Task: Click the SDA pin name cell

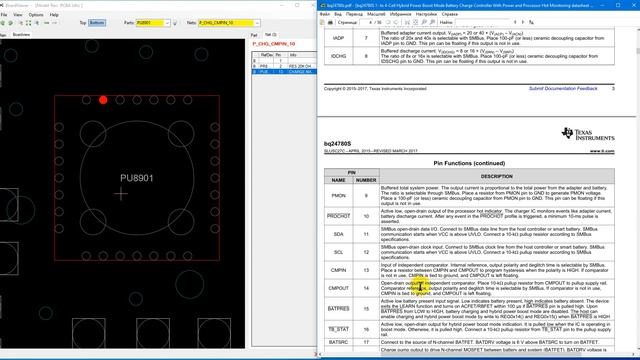Action: point(338,234)
